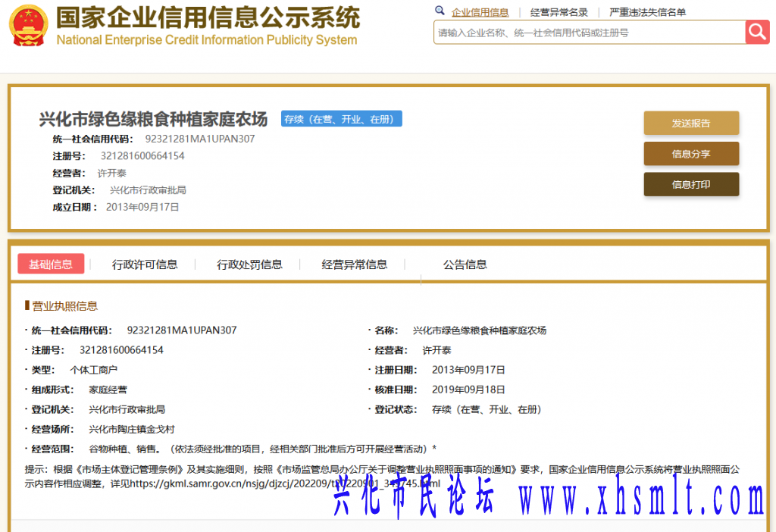776x532 pixels.
Task: Click the red search magnifier button
Action: point(757,32)
